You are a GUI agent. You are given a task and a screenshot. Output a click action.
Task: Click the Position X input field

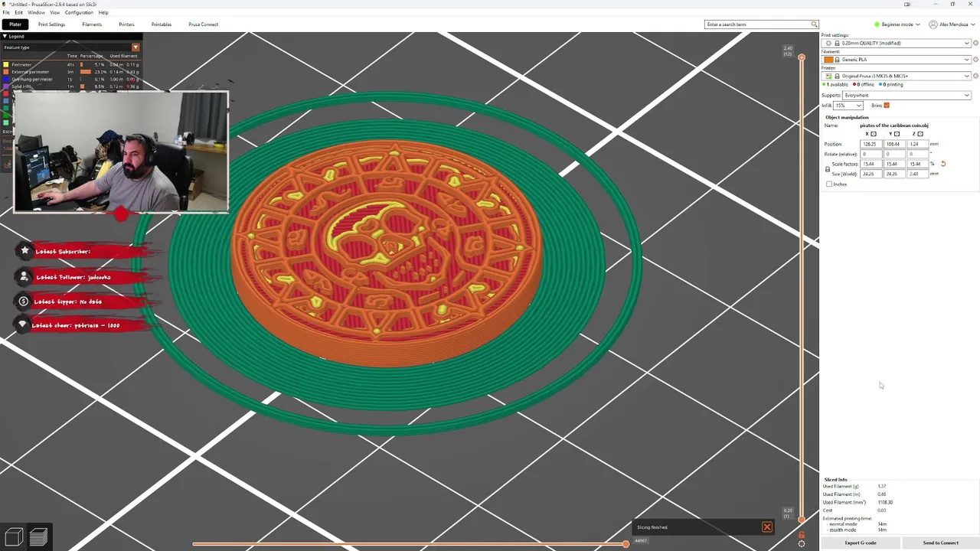871,144
